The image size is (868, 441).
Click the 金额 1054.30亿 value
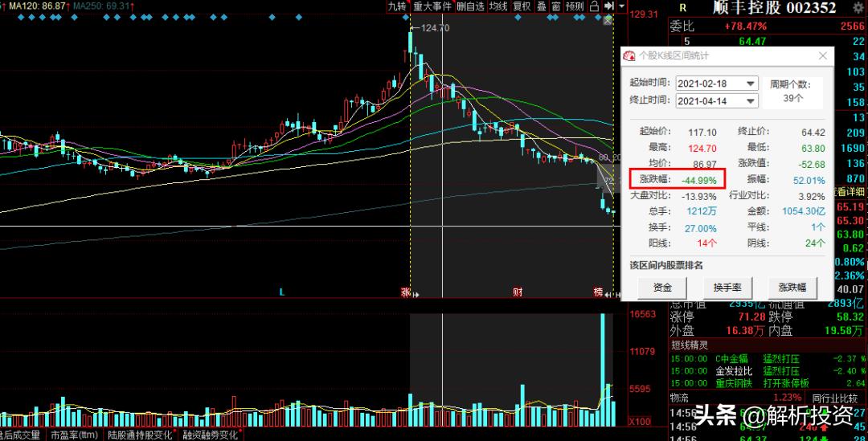click(803, 211)
